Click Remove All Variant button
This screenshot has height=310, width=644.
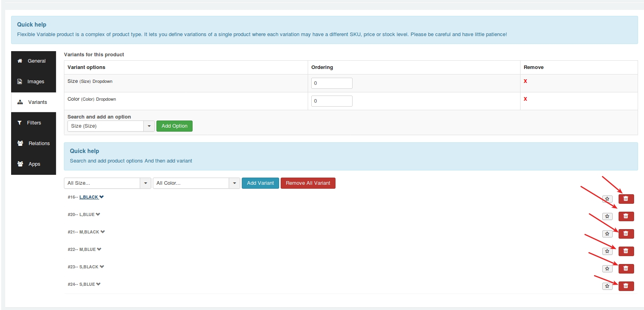tap(308, 183)
